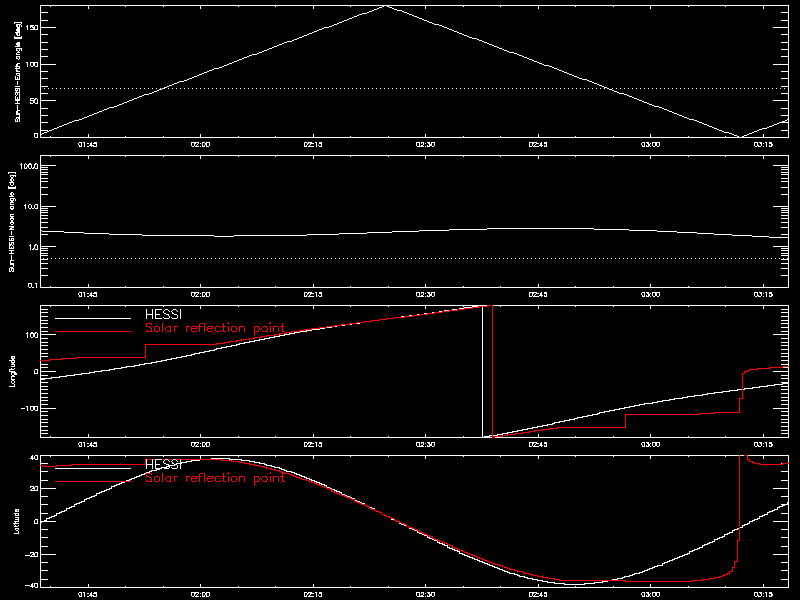
Task: Click red legend line sample in Latitude plot
Action: (x=93, y=482)
